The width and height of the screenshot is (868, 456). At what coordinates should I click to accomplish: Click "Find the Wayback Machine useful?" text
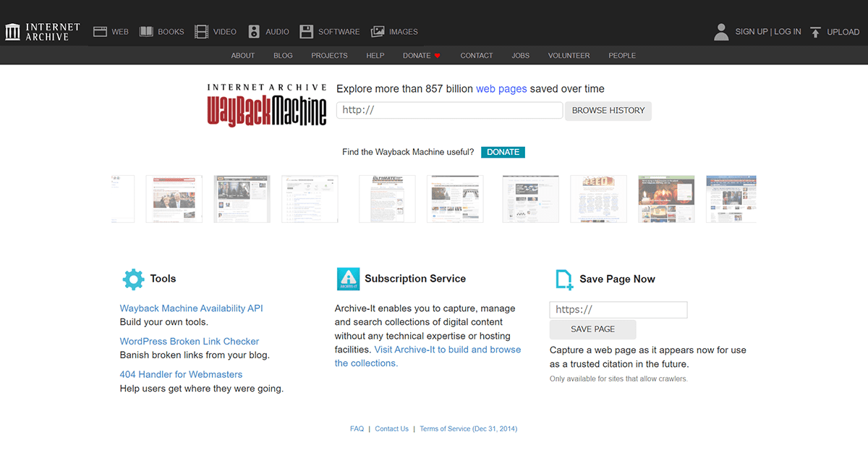coord(408,152)
